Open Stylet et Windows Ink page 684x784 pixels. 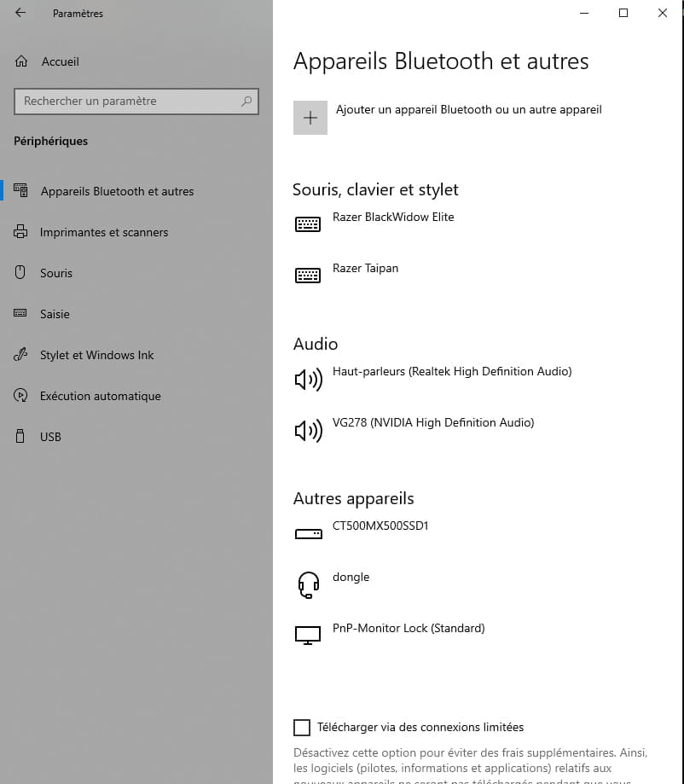click(x=96, y=355)
